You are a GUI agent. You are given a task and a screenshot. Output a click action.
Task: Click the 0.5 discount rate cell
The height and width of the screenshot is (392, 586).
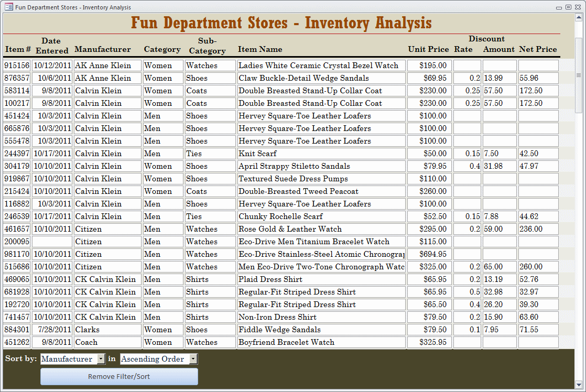tap(467, 292)
